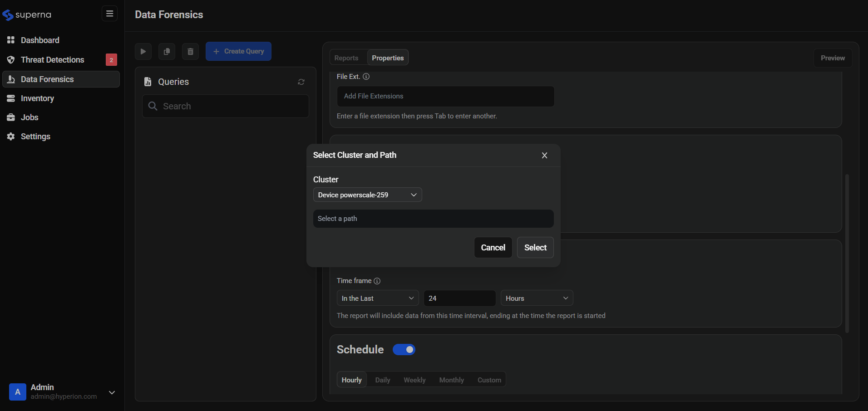
Task: Click the Superna logo
Action: point(27,15)
